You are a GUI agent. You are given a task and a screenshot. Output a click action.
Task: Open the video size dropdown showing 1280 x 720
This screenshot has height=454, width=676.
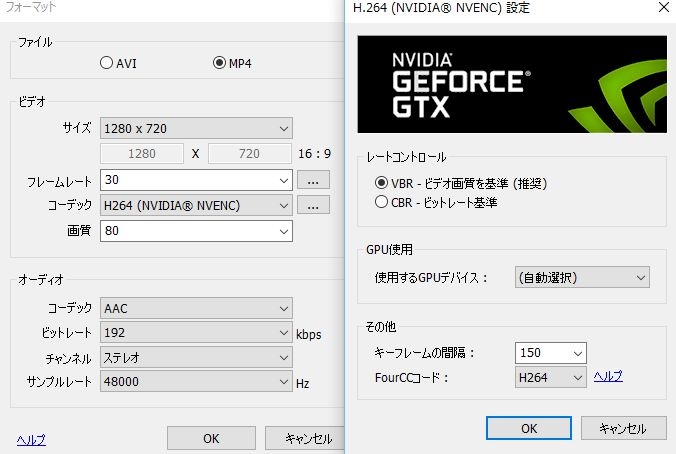[x=196, y=128]
